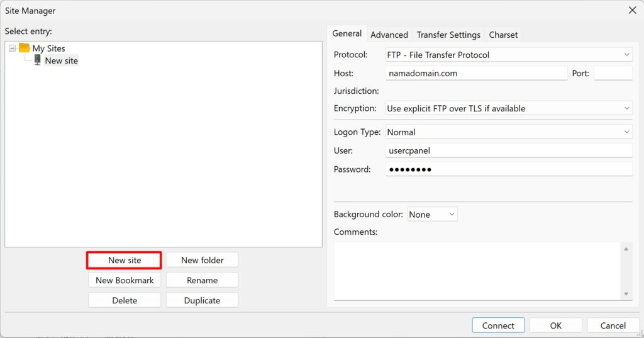Click the Host field containing namadomain.com

[477, 73]
